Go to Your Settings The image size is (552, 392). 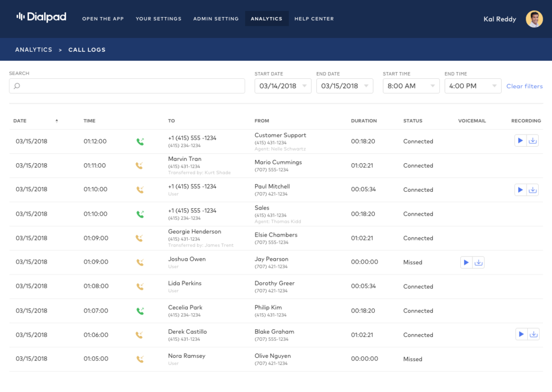[158, 19]
